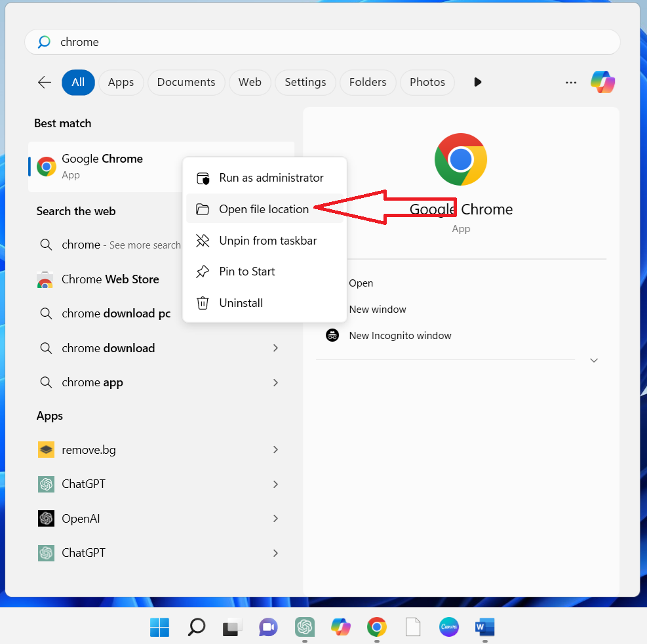Launch the purple video chat taskbar icon

pos(268,628)
